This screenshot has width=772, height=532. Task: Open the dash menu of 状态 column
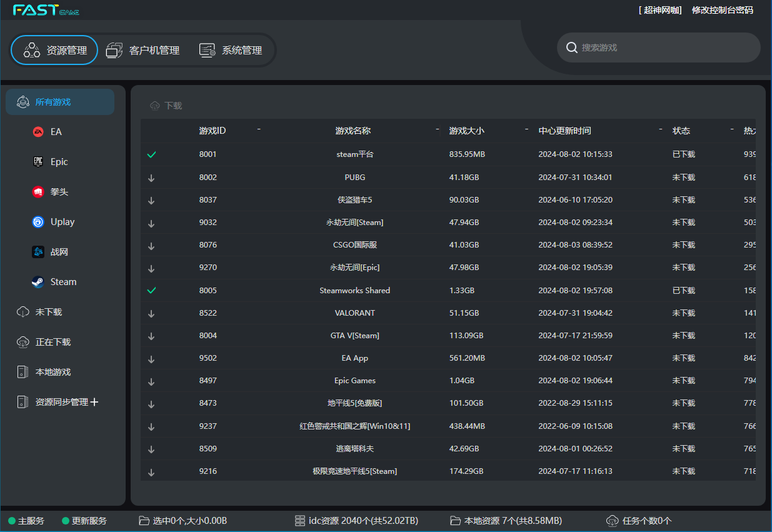(732, 129)
